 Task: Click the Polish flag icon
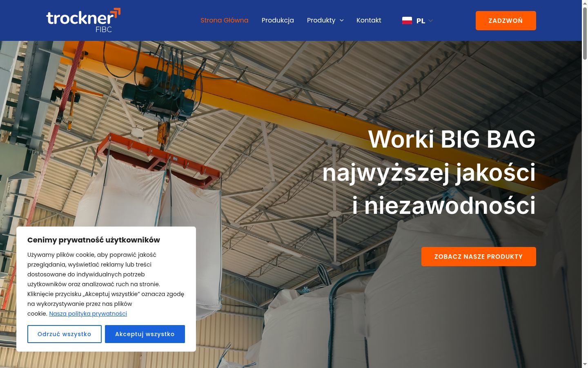tap(407, 20)
